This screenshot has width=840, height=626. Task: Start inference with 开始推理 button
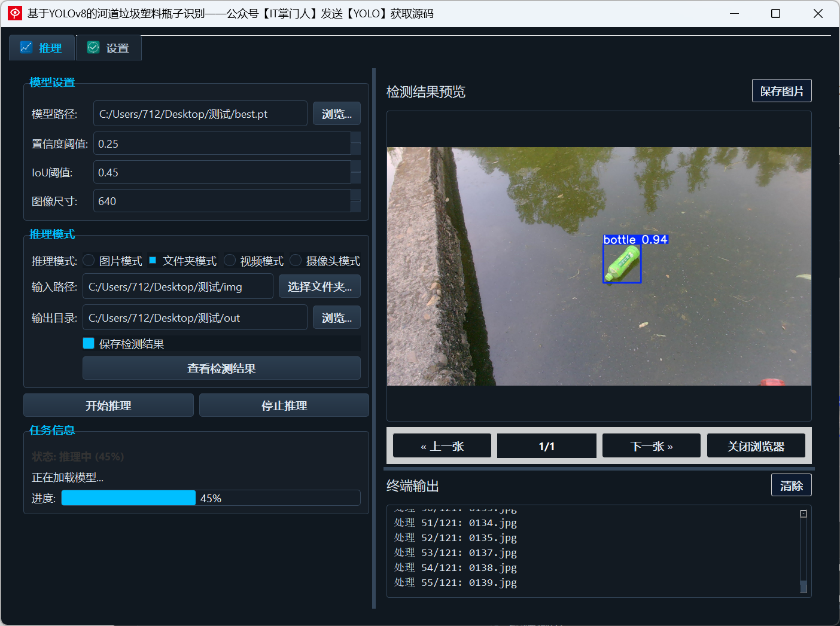click(x=108, y=405)
